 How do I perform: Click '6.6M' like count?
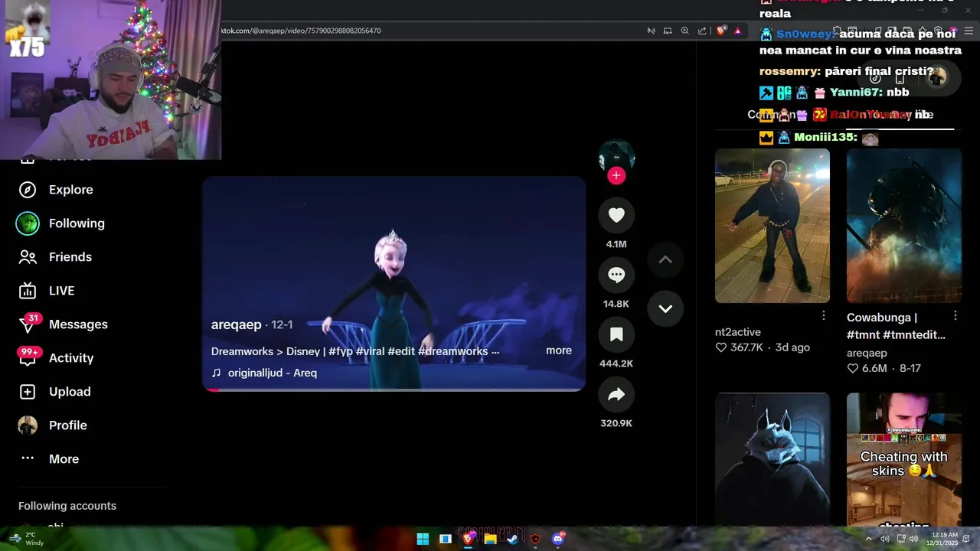(867, 368)
